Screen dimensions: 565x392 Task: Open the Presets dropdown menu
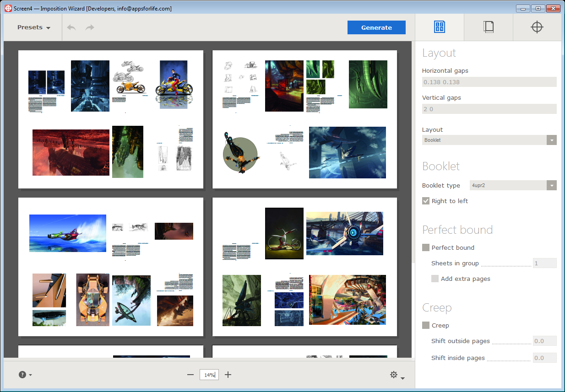33,27
